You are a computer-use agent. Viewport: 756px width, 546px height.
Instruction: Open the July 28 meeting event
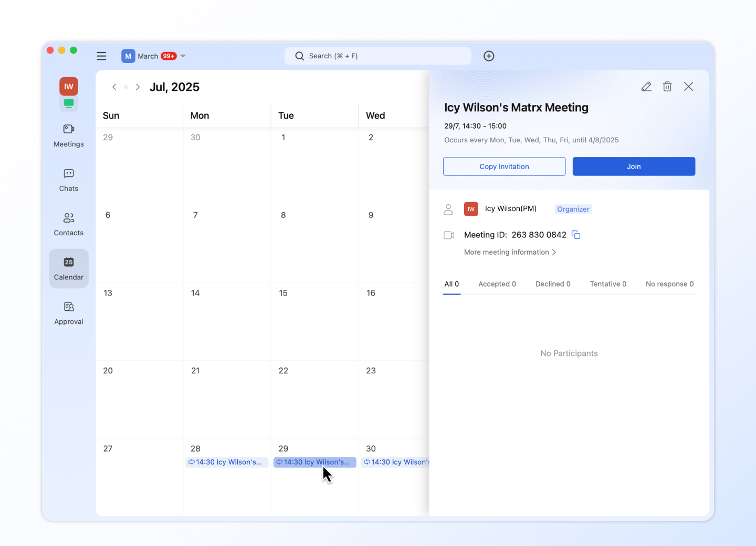tap(227, 462)
